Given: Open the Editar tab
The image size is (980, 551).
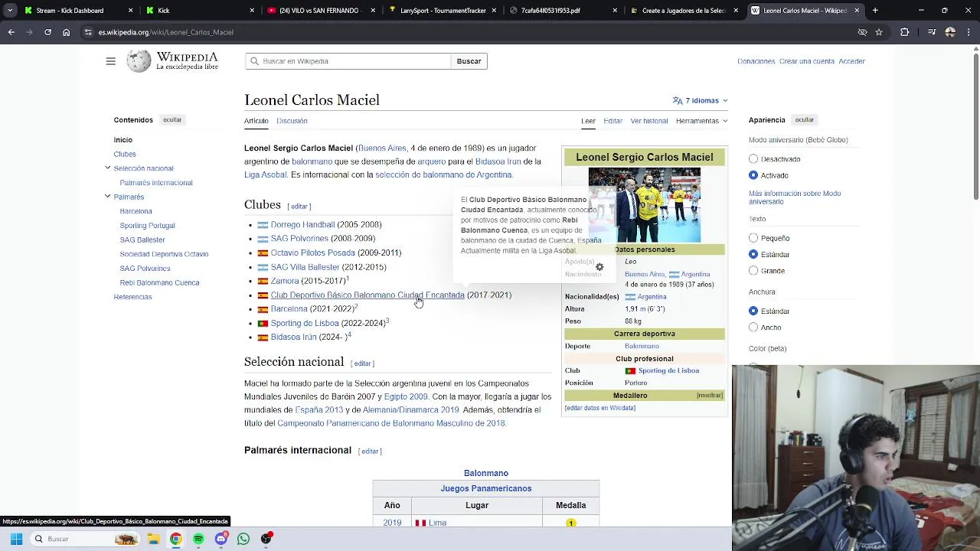Looking at the screenshot, I should click(612, 121).
